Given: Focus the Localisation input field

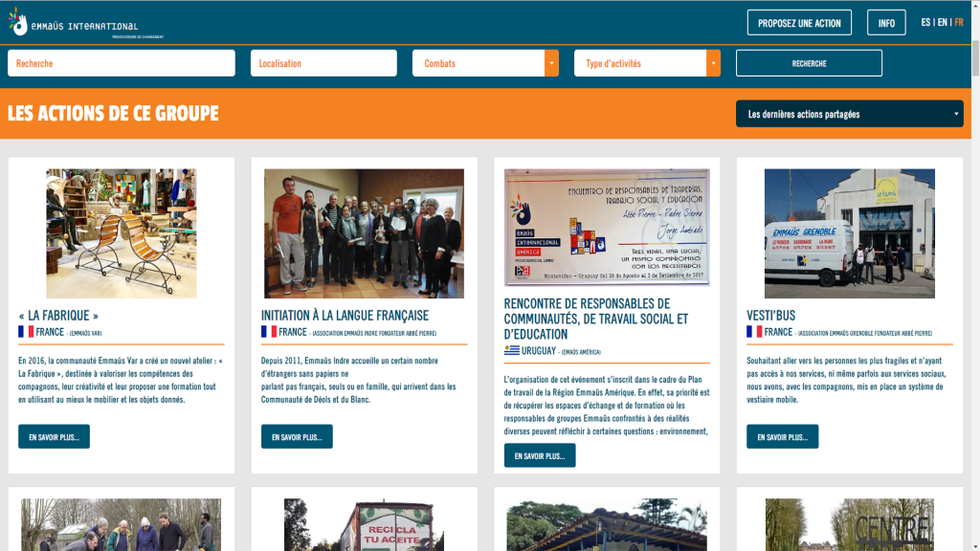Looking at the screenshot, I should coord(323,63).
